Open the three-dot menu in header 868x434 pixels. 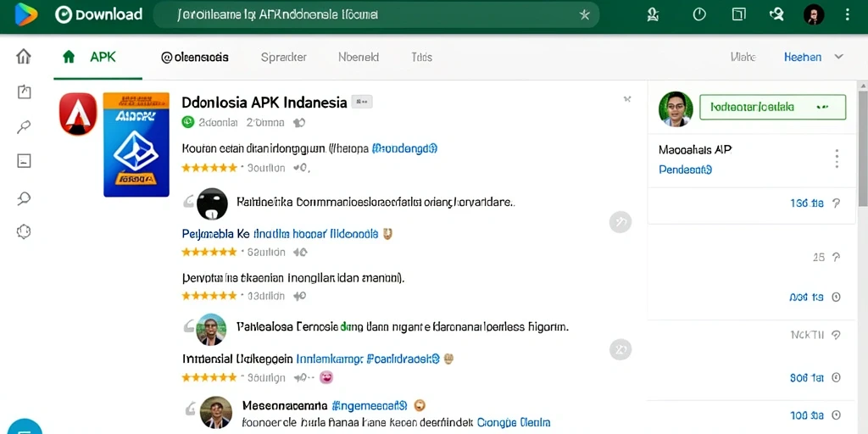[x=848, y=14]
